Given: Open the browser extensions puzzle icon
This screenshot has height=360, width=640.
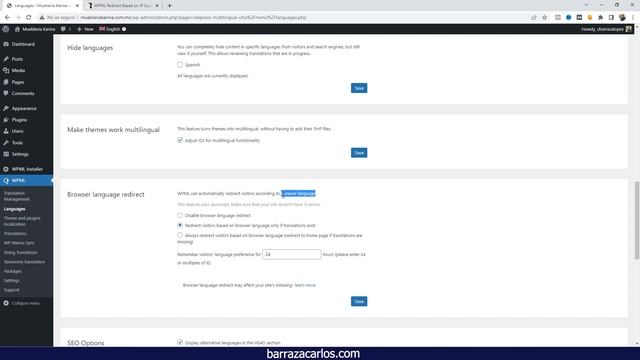Looking at the screenshot, I should click(600, 18).
